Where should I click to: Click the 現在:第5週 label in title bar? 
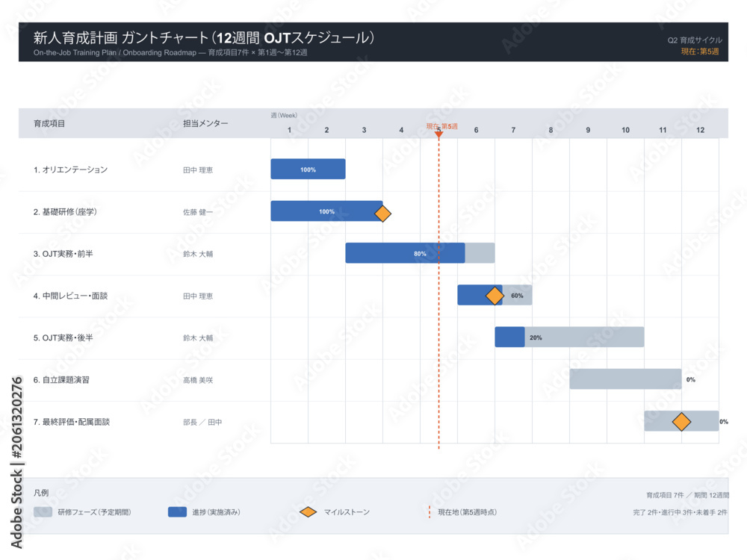tap(700, 52)
